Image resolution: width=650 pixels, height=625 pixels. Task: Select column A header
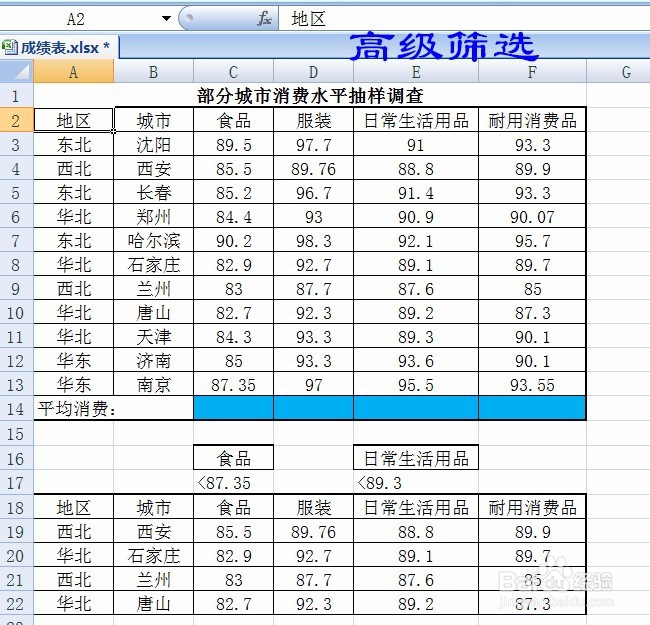[73, 72]
